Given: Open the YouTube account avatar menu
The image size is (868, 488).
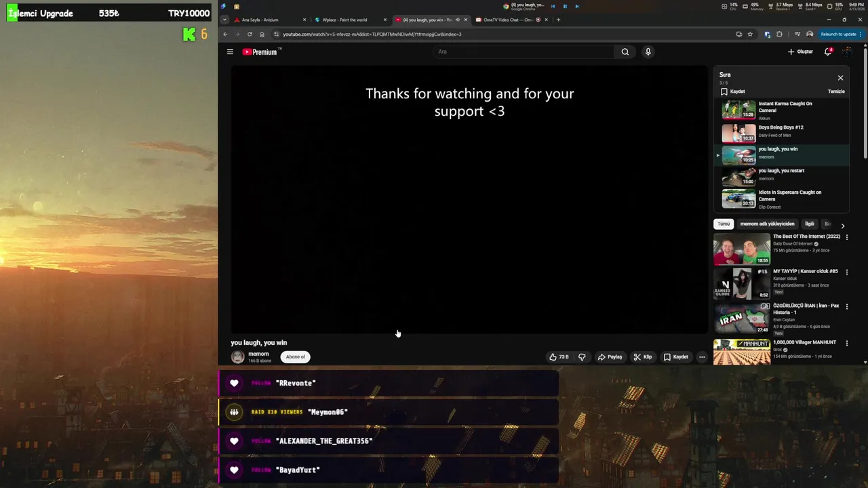Looking at the screenshot, I should (847, 52).
